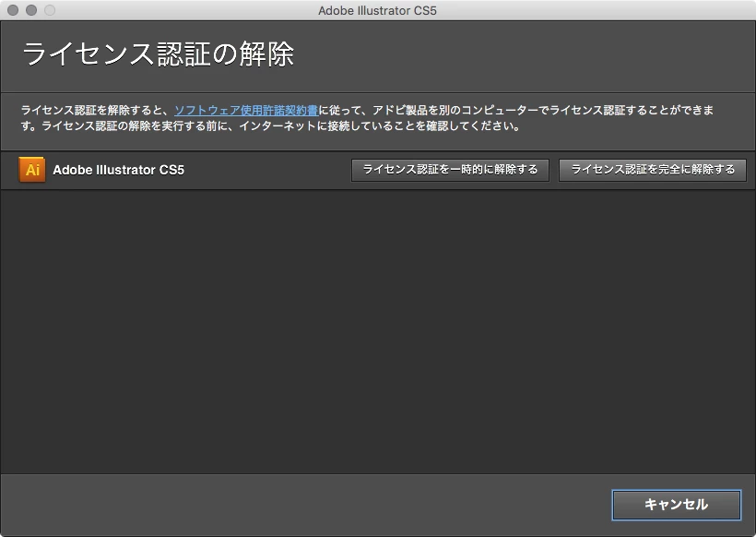This screenshot has height=537, width=756.
Task: Click the Adobe Illustrator CS5 window title
Action: tap(377, 11)
